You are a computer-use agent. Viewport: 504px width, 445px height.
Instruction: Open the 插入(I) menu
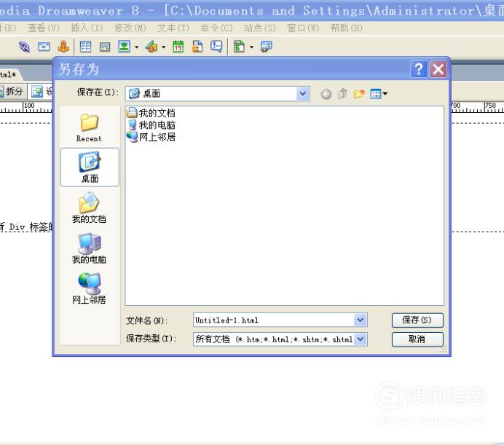pyautogui.click(x=87, y=28)
